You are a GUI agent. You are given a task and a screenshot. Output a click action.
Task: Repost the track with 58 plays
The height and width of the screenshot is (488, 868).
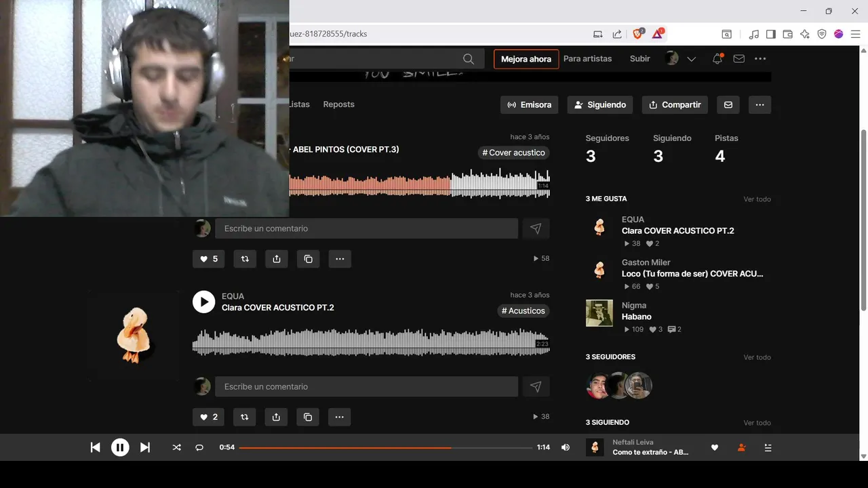click(x=245, y=259)
